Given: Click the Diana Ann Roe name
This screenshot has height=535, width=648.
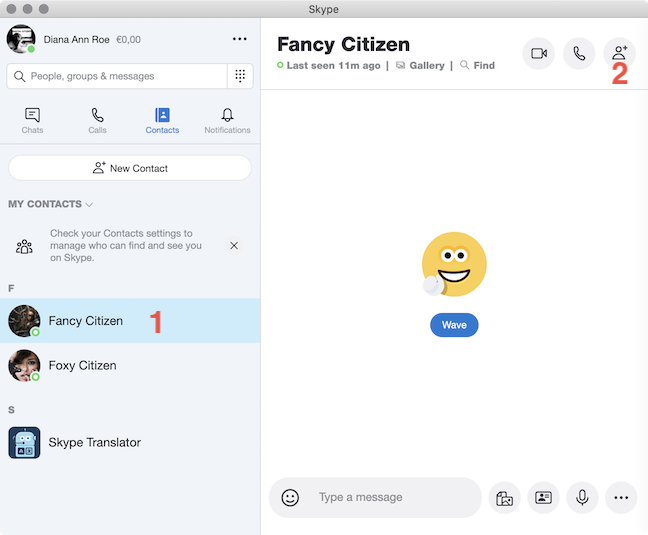Looking at the screenshot, I should click(x=76, y=40).
